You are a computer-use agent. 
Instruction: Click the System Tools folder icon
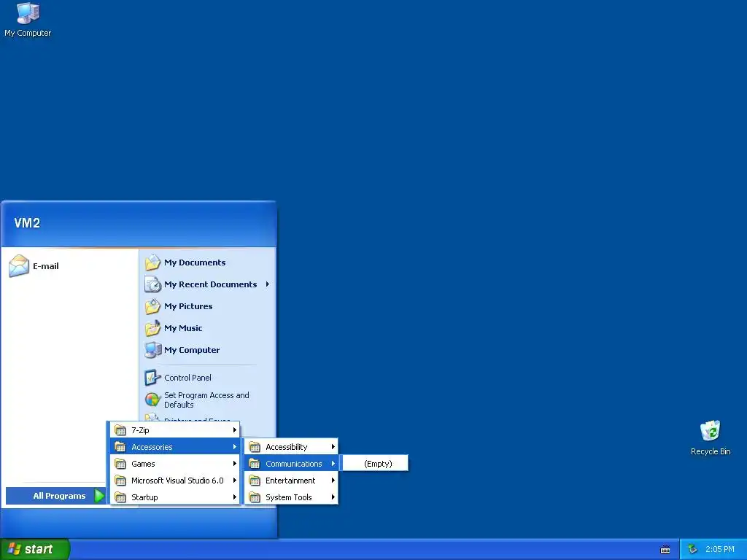click(255, 497)
